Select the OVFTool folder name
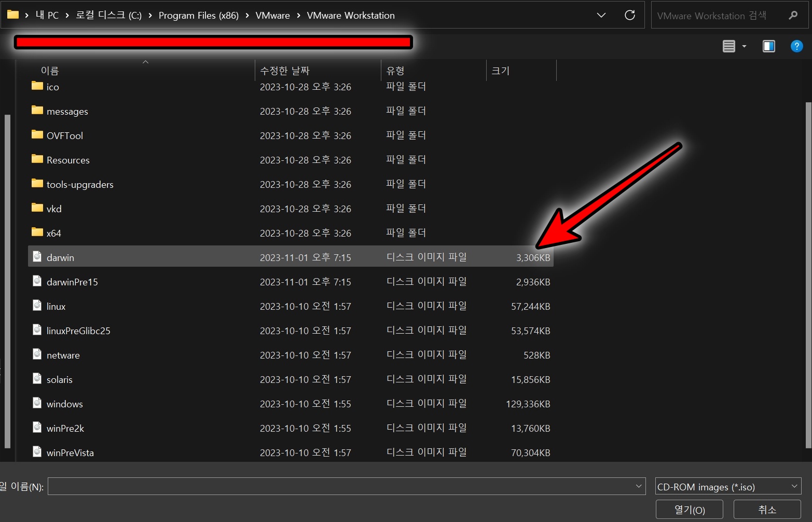 (65, 135)
